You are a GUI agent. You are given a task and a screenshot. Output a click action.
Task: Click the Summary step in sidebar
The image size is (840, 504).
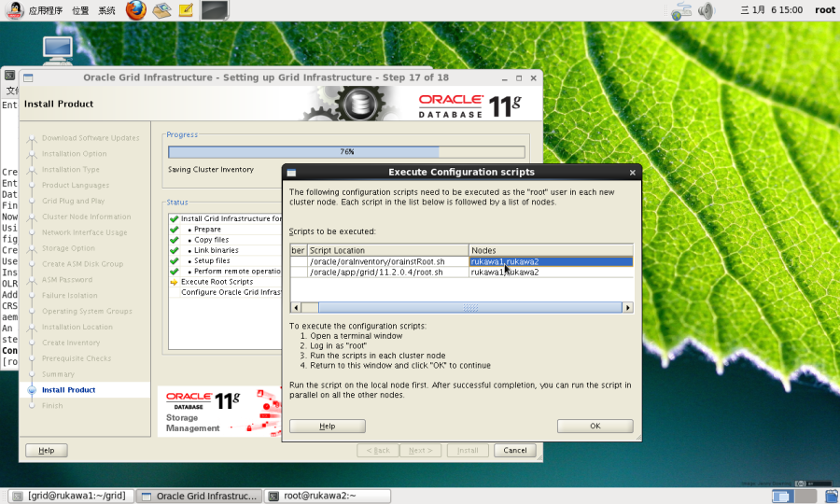[58, 374]
